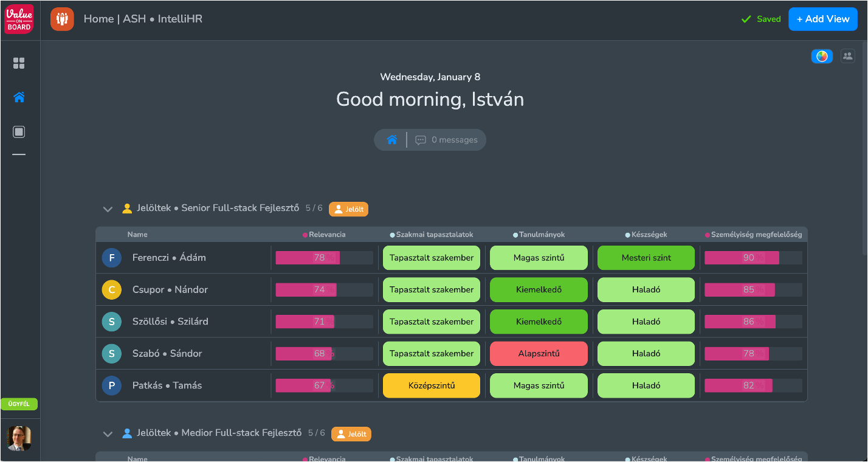Open the ValueOnBoard logo
Image resolution: width=868 pixels, height=462 pixels.
(x=19, y=19)
